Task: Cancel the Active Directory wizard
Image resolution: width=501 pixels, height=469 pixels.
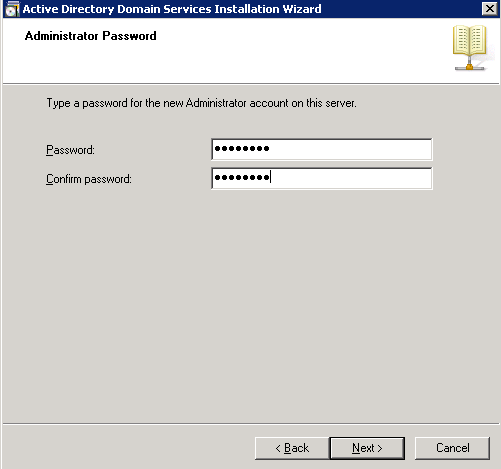Action: pyautogui.click(x=452, y=448)
